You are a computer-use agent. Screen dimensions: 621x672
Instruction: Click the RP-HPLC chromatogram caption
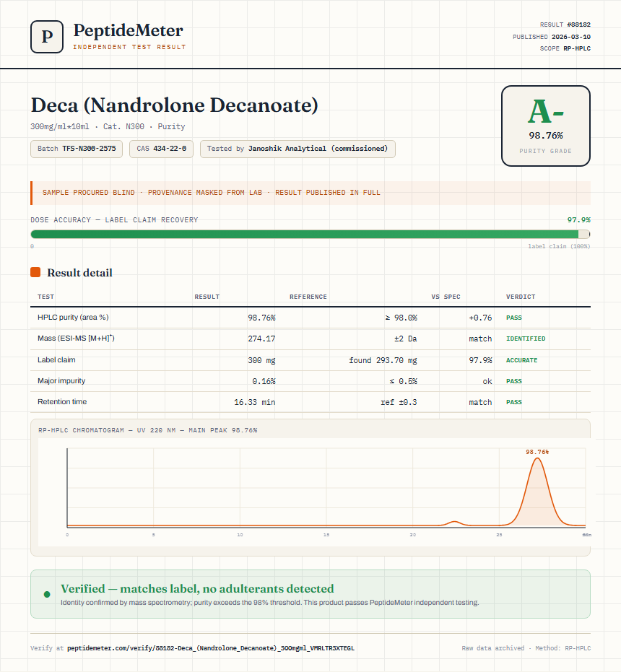(148, 430)
